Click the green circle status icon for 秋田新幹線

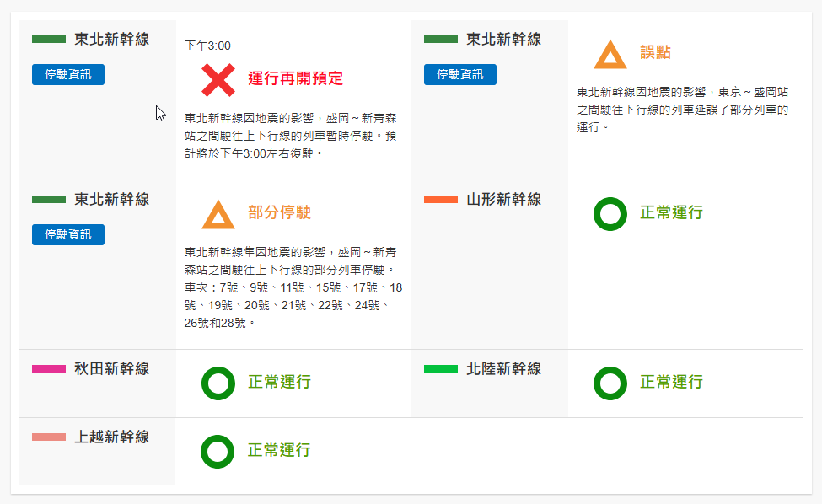pyautogui.click(x=218, y=383)
